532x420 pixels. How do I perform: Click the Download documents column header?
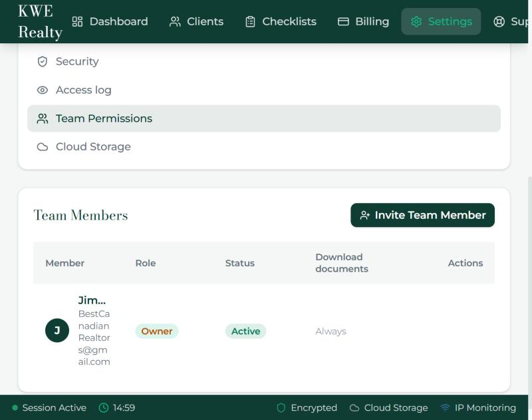pos(342,263)
